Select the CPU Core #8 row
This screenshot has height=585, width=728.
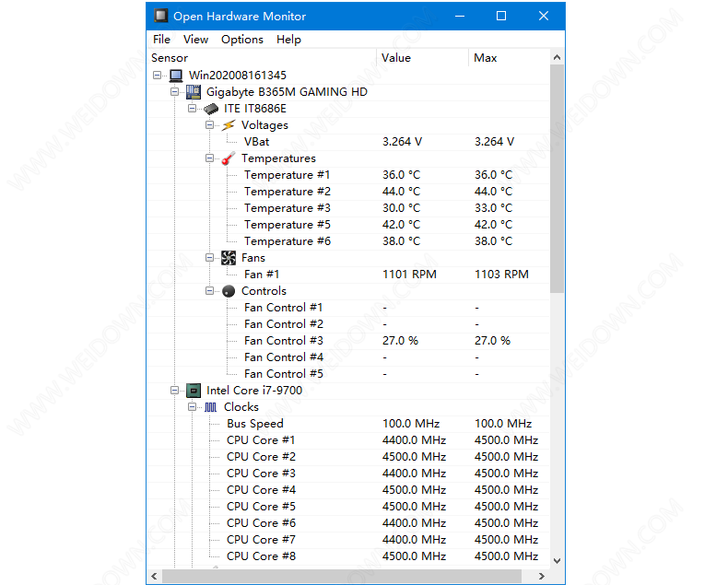click(x=348, y=556)
